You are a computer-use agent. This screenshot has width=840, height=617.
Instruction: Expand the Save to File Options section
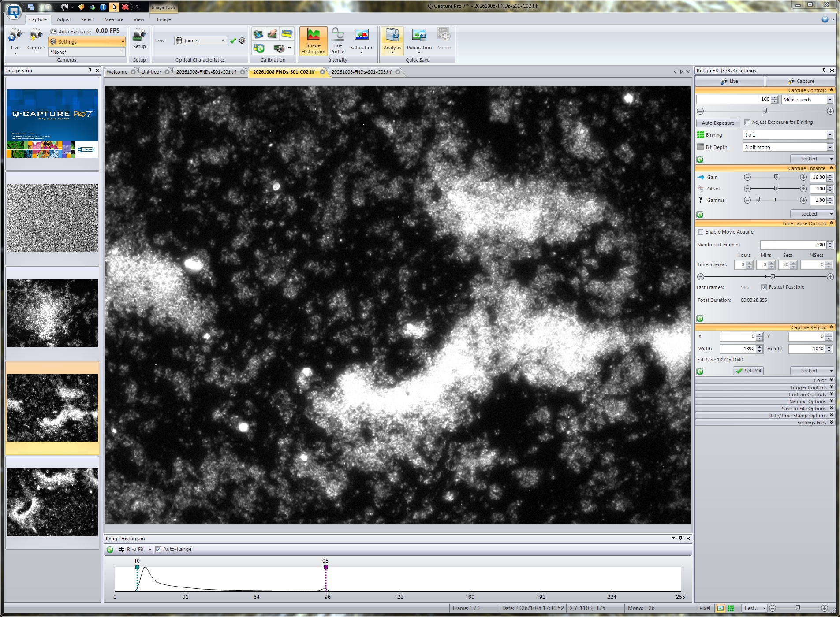[x=765, y=409]
